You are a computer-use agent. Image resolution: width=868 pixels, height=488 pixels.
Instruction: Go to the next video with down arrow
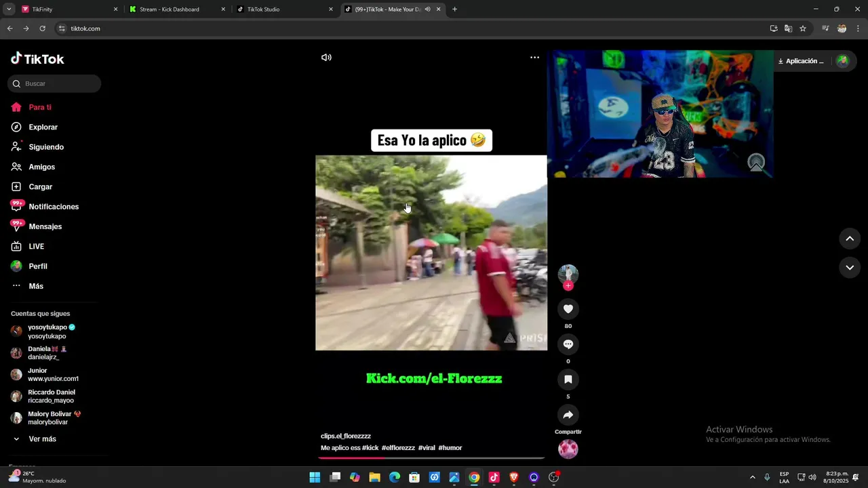(x=850, y=268)
